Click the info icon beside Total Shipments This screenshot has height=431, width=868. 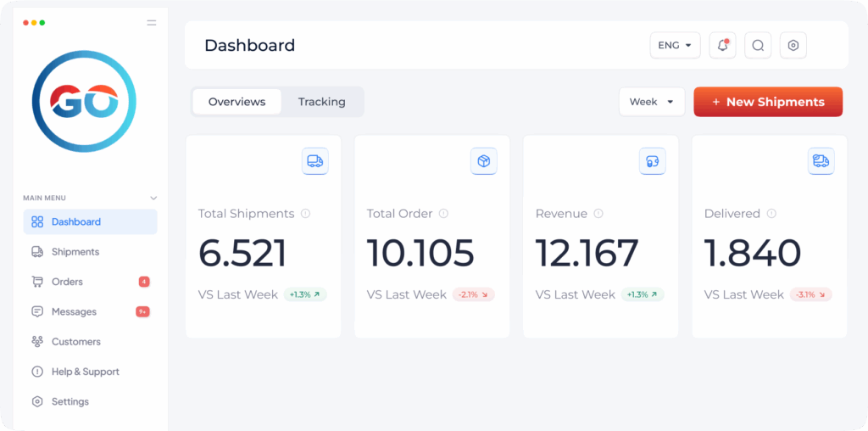(306, 214)
